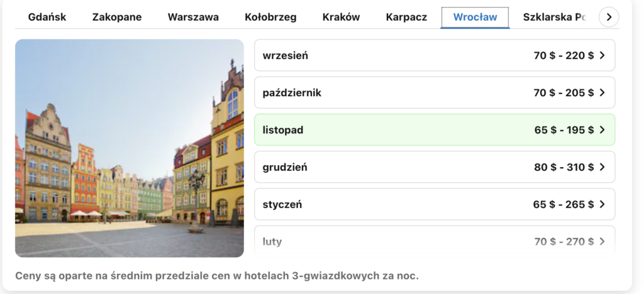Viewport: 644px width, 294px height.
Task: Show prices for Karpacz tab
Action: (x=406, y=18)
